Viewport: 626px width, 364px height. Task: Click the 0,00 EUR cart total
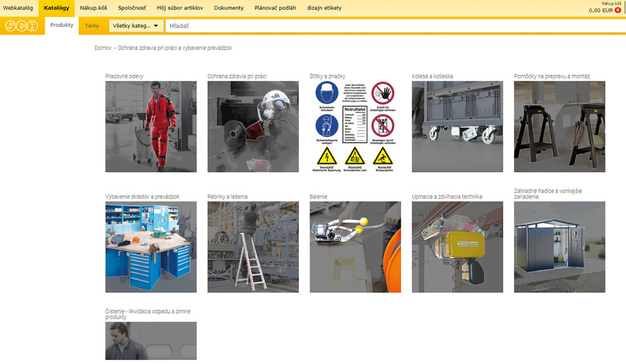600,10
